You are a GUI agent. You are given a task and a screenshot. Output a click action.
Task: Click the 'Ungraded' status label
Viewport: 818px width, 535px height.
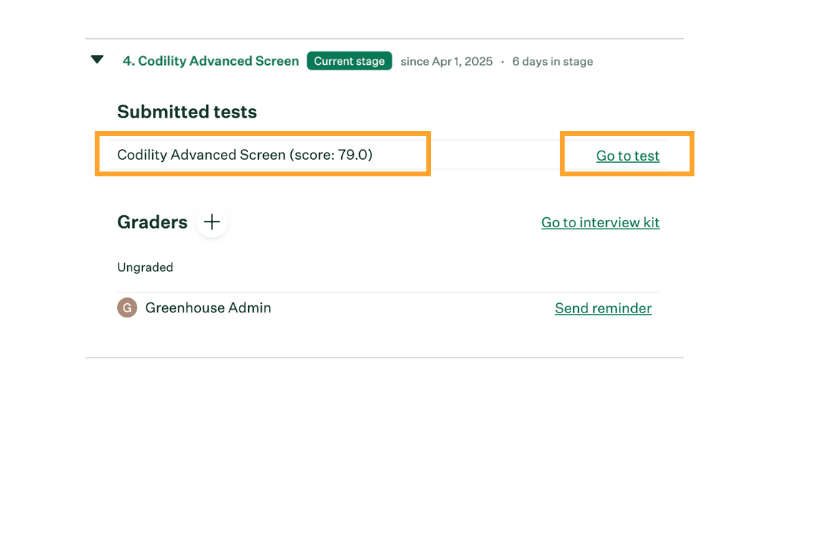[145, 268]
